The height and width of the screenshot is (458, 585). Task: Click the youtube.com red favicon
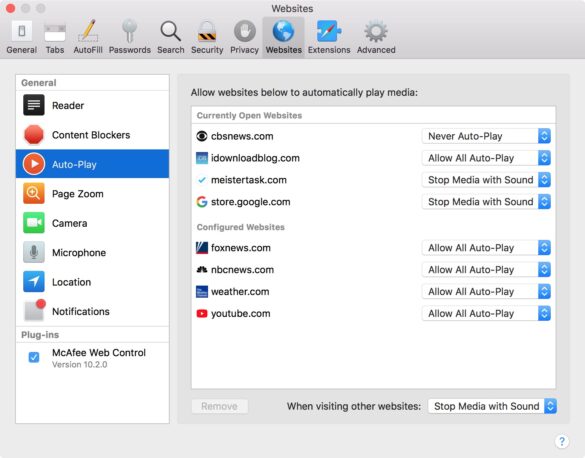202,314
